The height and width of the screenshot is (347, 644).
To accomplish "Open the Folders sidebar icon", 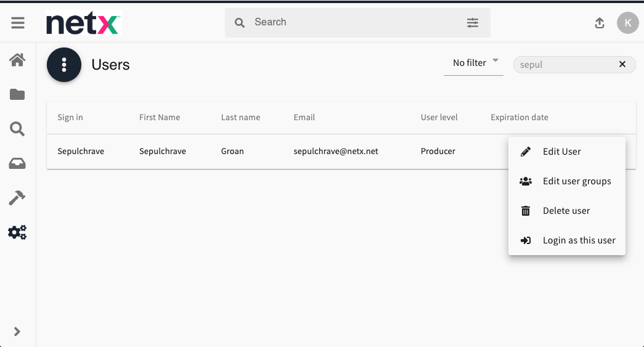I will (17, 94).
